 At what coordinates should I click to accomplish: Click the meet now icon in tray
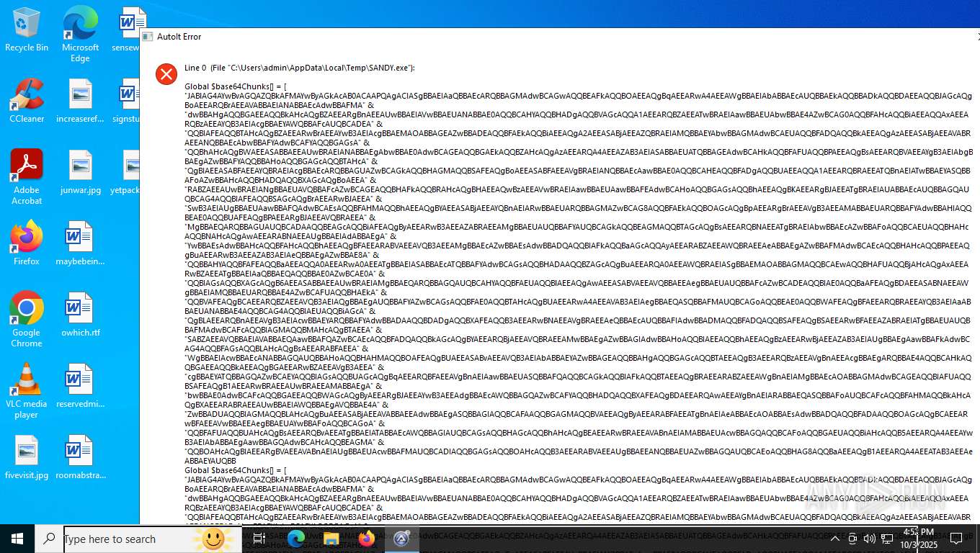852,539
